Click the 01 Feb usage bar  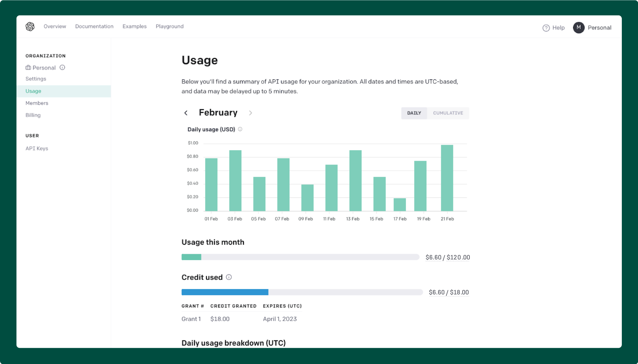[211, 185]
